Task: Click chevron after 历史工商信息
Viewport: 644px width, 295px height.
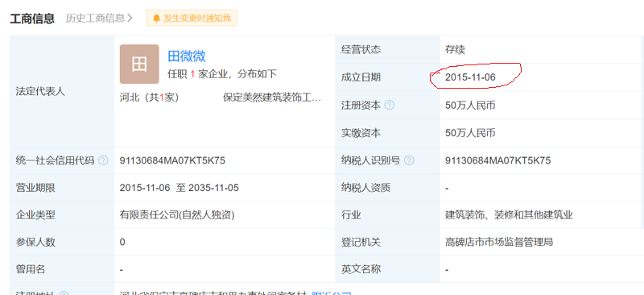Action: point(130,18)
